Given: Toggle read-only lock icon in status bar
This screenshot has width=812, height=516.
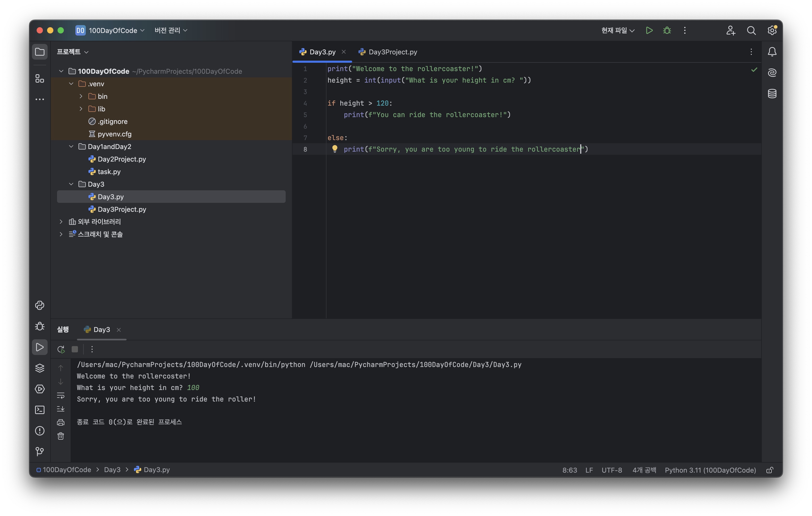Looking at the screenshot, I should pyautogui.click(x=770, y=470).
